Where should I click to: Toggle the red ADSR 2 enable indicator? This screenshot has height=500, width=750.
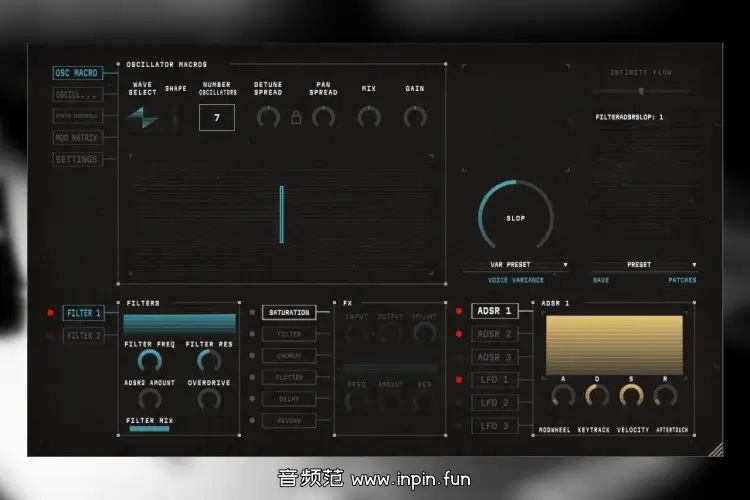click(459, 334)
